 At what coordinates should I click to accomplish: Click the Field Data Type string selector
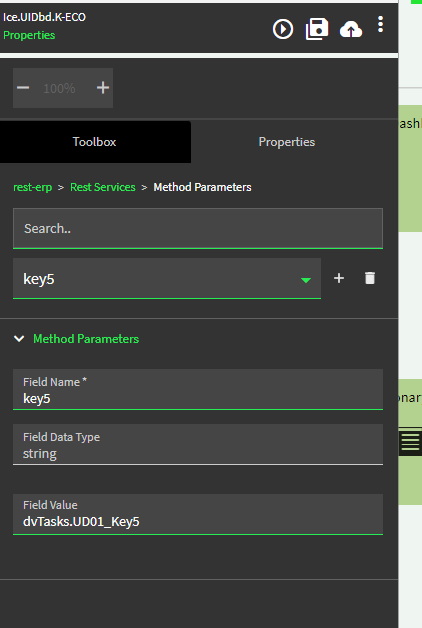[198, 445]
